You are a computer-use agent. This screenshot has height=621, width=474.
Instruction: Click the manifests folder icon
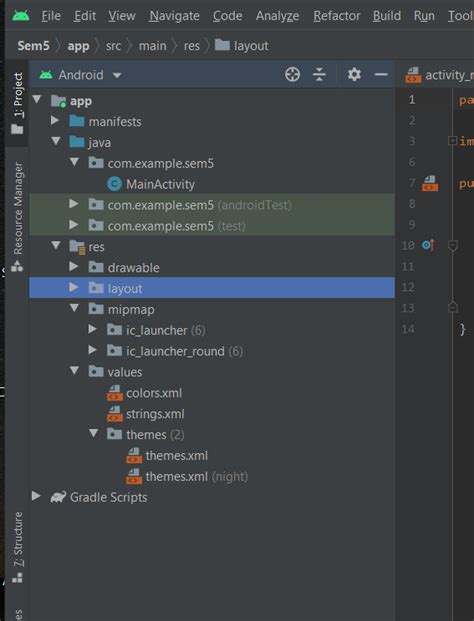(77, 121)
